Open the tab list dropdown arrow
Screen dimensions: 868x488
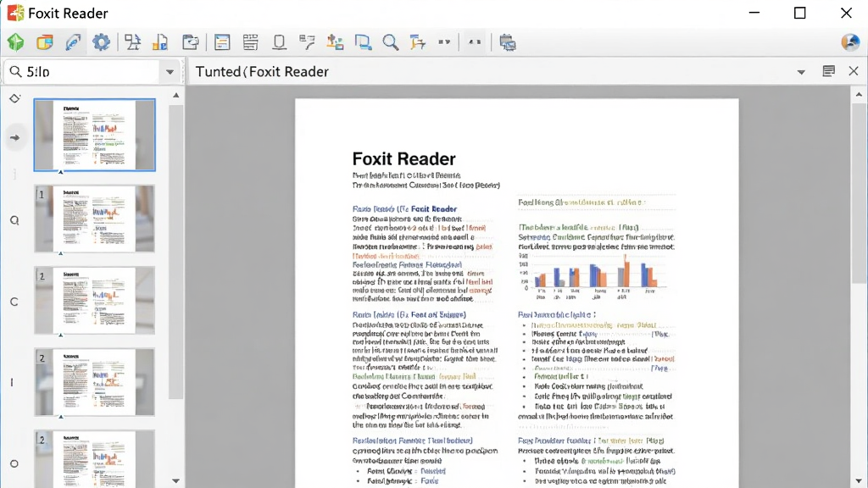pos(801,73)
